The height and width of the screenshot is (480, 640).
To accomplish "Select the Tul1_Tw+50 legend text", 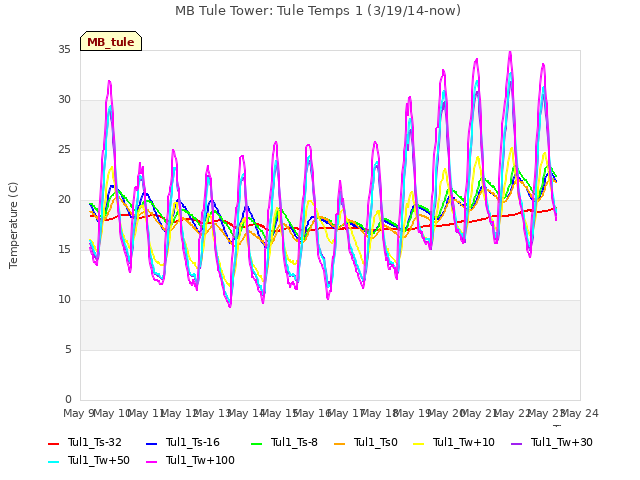I will (99, 460).
